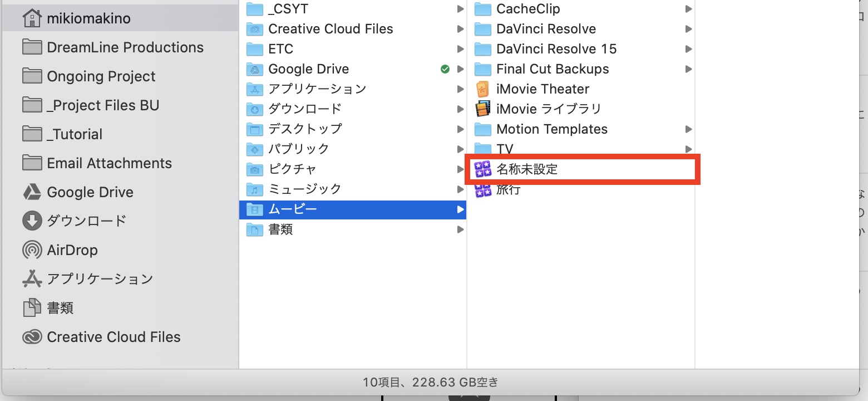Click the "TV" folder name
This screenshot has width=868, height=401.
tap(505, 149)
